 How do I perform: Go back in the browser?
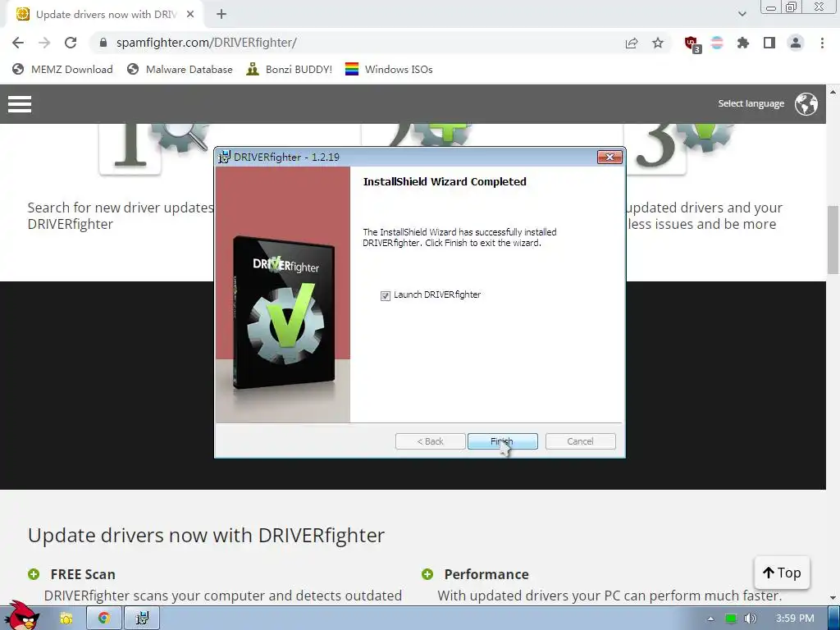tap(18, 43)
